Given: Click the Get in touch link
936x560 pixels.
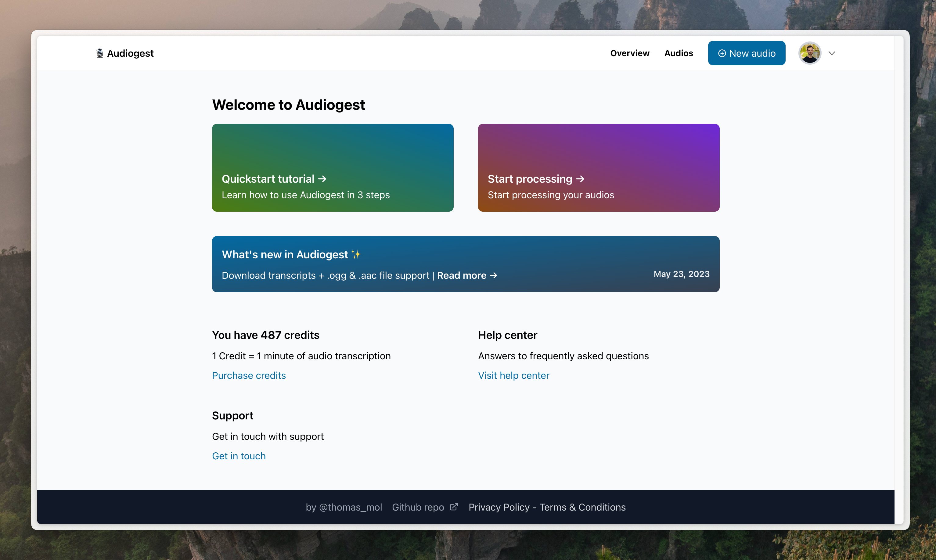Looking at the screenshot, I should pyautogui.click(x=239, y=456).
